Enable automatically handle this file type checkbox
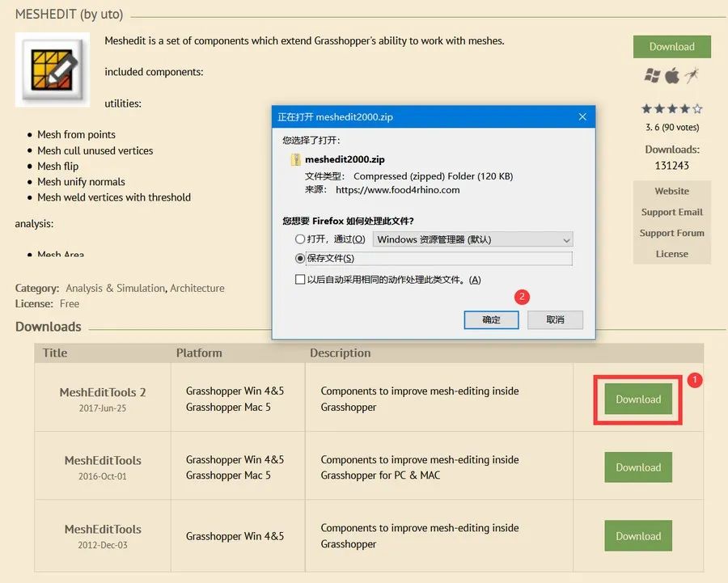Screen dimensions: 728x583 pos(300,280)
